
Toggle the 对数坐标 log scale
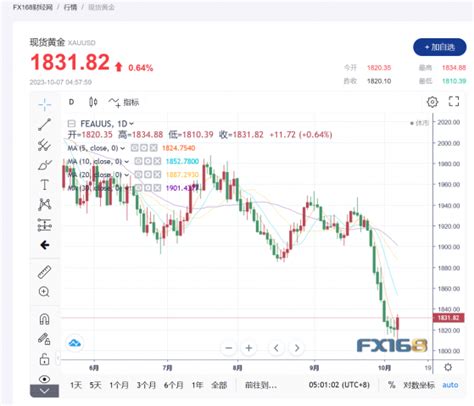[419, 385]
